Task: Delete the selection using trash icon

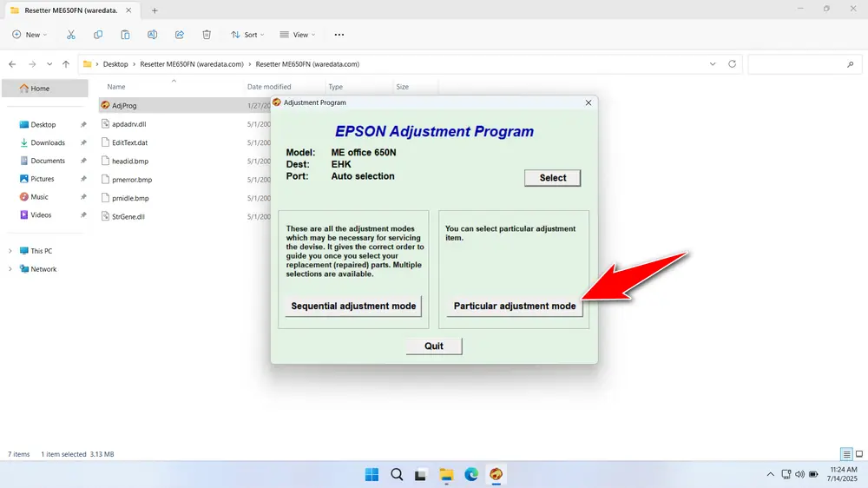Action: tap(207, 35)
